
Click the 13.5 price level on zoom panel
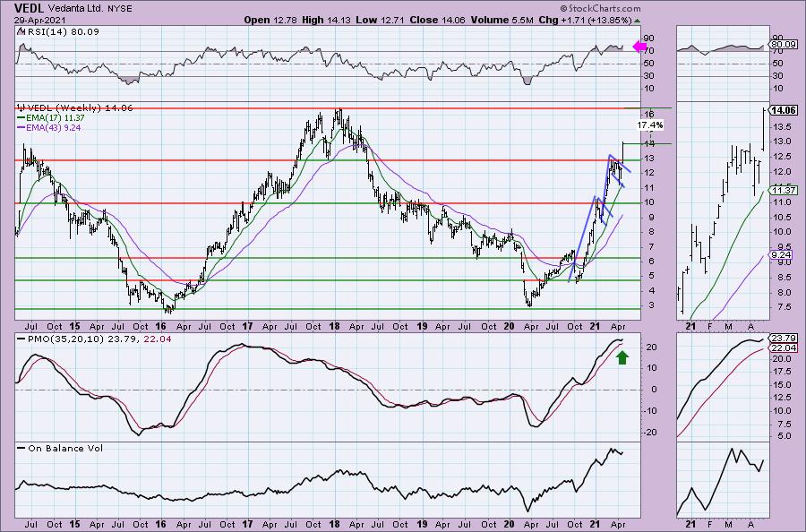(784, 127)
